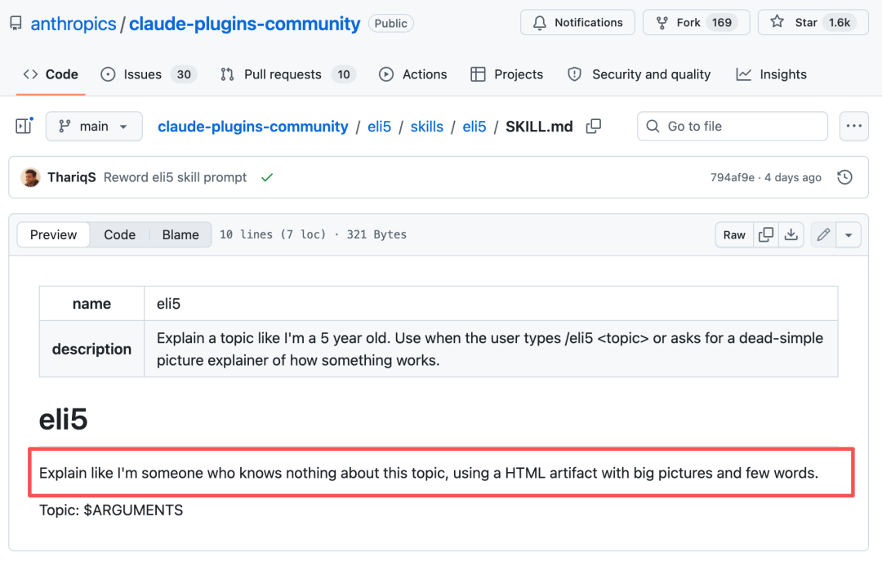Click the Notifications bell button

tap(577, 23)
